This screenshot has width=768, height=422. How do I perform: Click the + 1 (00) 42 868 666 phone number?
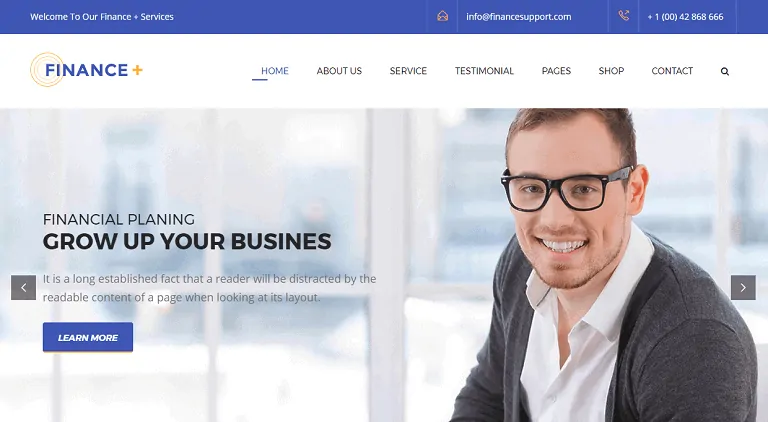pyautogui.click(x=685, y=17)
